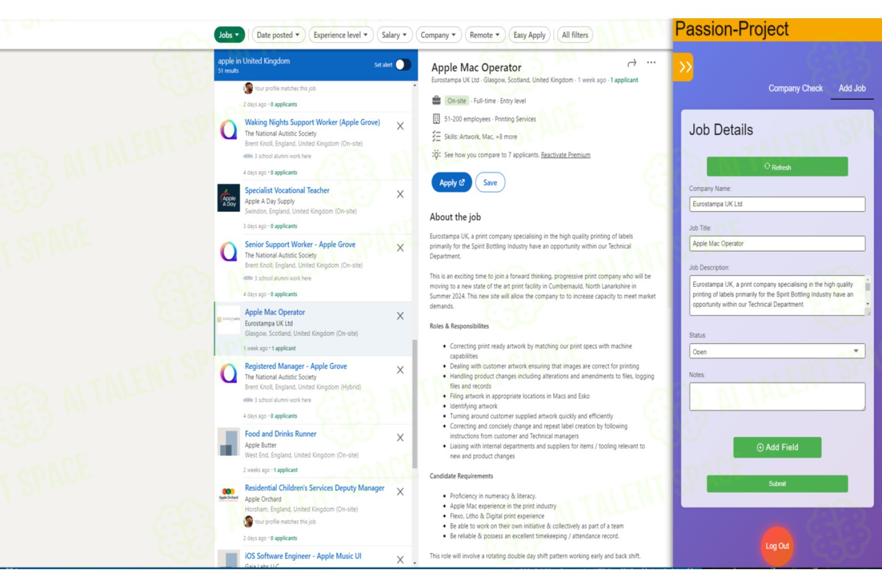Open Food and Drinks Runner listing
This screenshot has width=882, height=588.
280,434
